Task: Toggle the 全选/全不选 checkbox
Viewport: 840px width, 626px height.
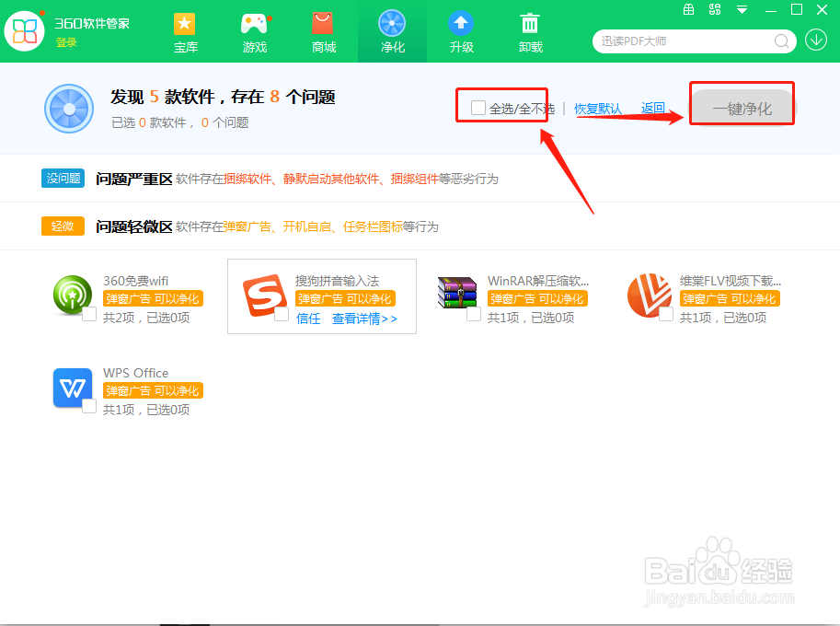Action: point(478,108)
